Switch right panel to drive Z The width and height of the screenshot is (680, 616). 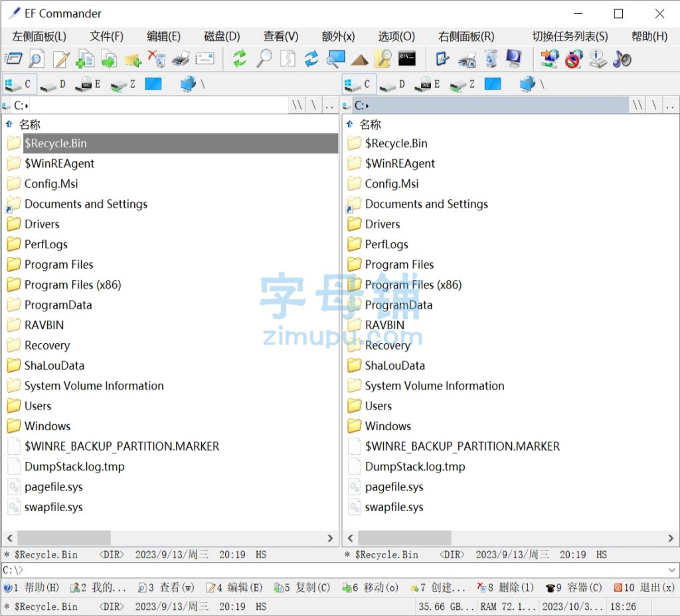463,84
